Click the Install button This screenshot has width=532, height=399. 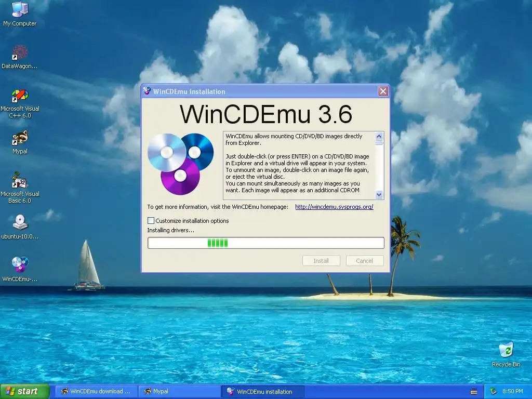(x=321, y=261)
